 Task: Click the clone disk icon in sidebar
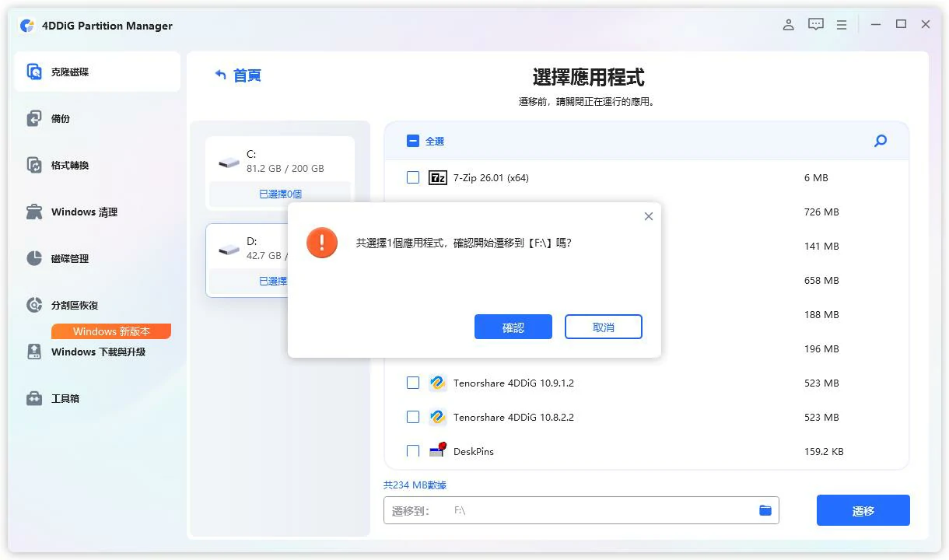click(x=34, y=72)
